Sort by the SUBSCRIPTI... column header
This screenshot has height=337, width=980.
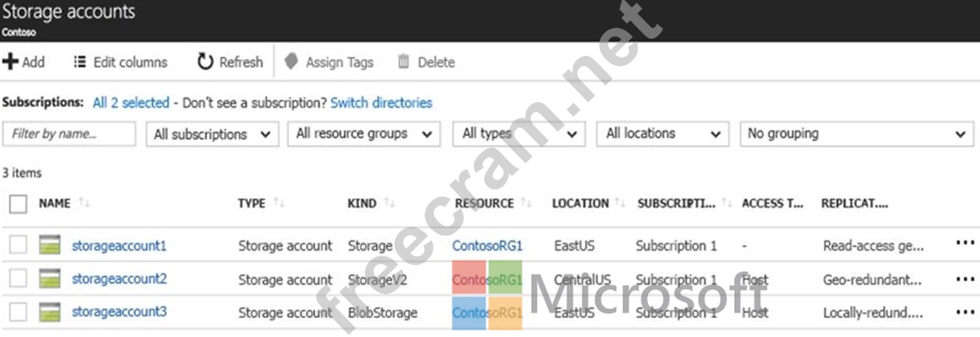[676, 204]
